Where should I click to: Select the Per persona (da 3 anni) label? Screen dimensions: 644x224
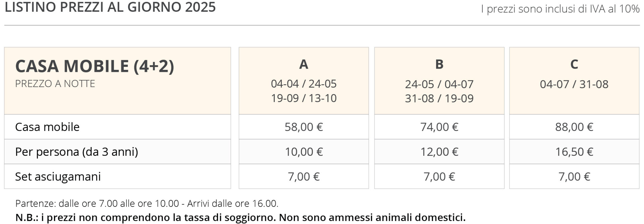click(76, 152)
